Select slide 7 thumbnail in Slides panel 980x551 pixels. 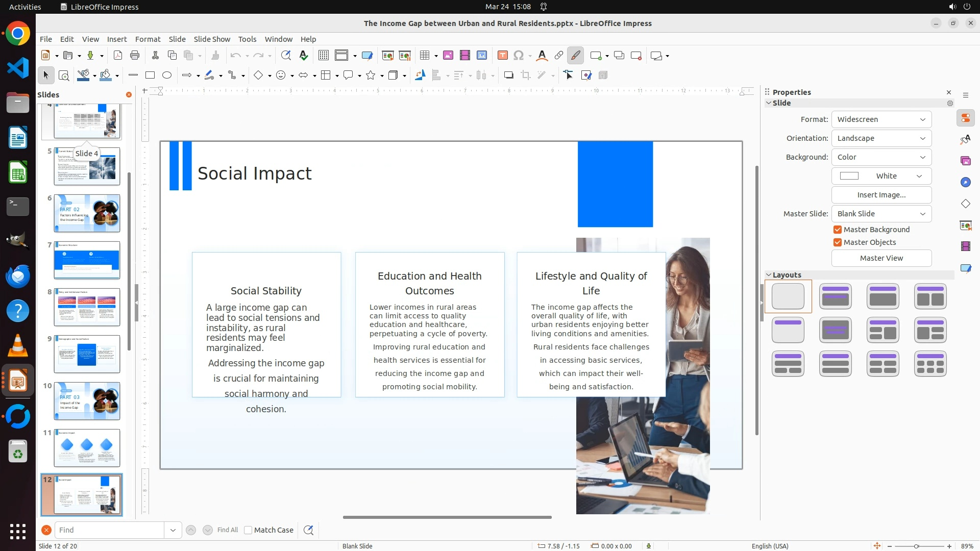pos(87,260)
